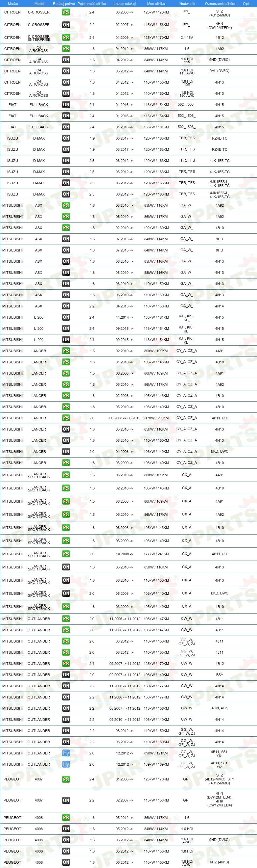Click Hy hybrid icon in Outlander 139kW/189KM row
This screenshot has width=257, height=868.
click(66, 764)
